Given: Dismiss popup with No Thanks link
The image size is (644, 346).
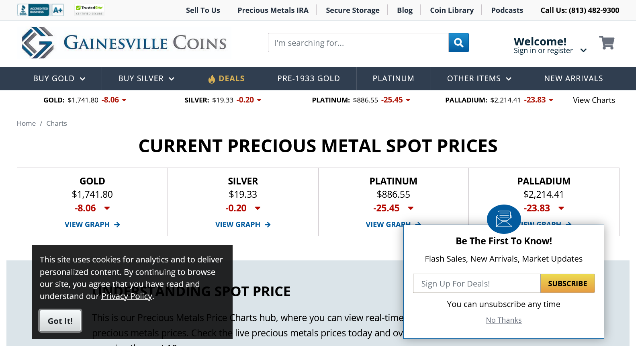Looking at the screenshot, I should pos(504,320).
